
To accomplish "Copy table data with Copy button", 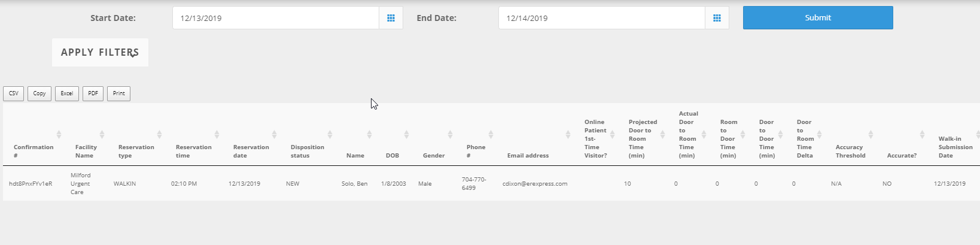I will [x=39, y=93].
